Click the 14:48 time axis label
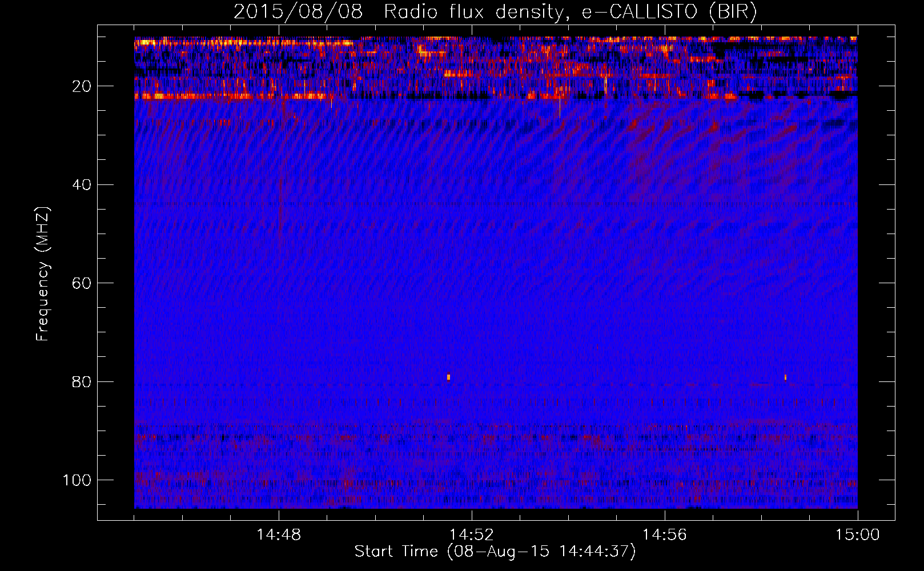This screenshot has height=571, width=924. tap(279, 535)
